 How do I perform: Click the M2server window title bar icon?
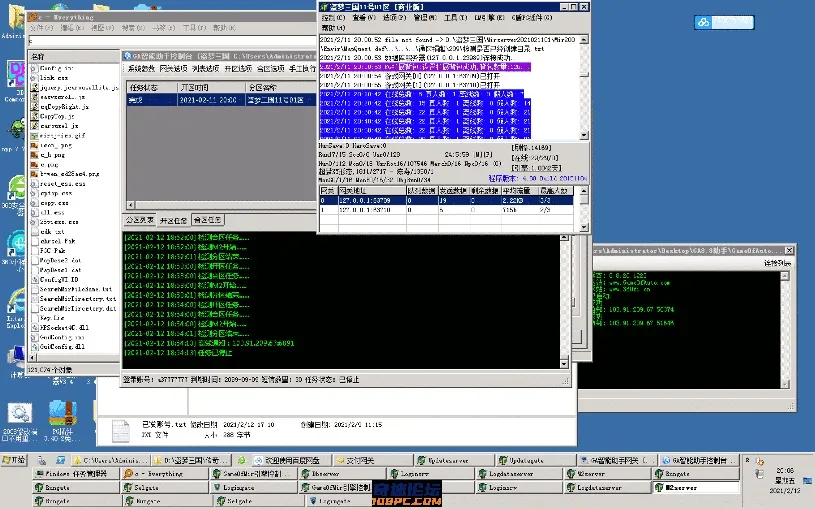point(324,7)
